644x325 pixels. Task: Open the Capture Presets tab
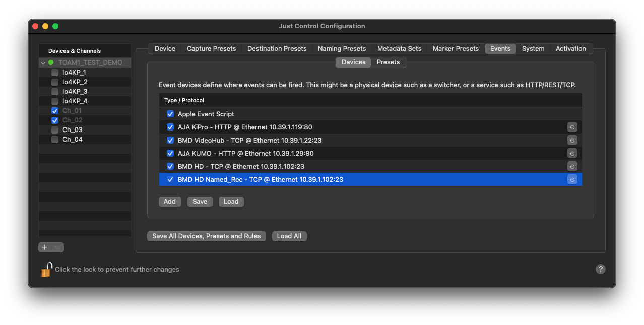[211, 49]
